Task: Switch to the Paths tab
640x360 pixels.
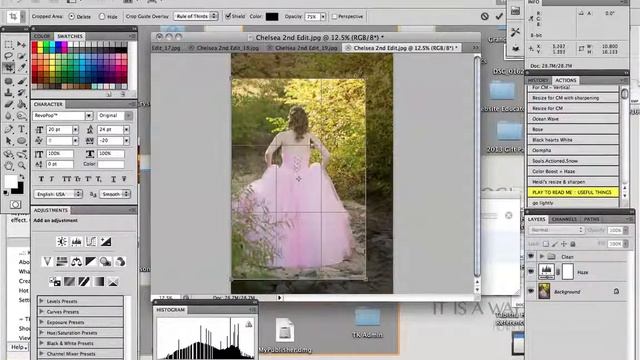Action: (591, 219)
